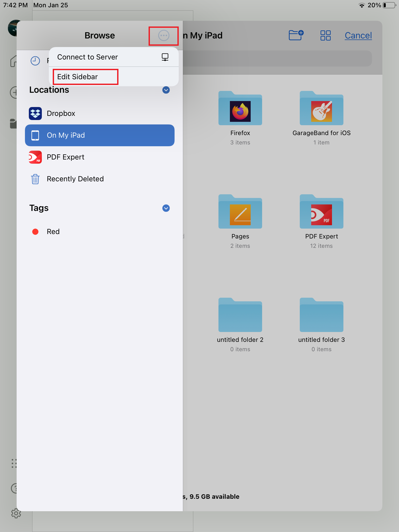This screenshot has height=532, width=399.
Task: Click the Dropbox app icon
Action: (x=35, y=114)
